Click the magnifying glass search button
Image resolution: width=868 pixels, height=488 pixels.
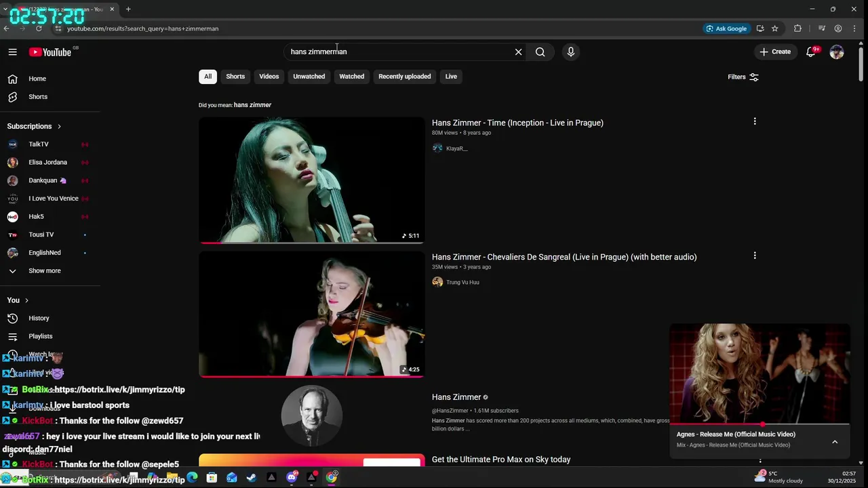(540, 52)
